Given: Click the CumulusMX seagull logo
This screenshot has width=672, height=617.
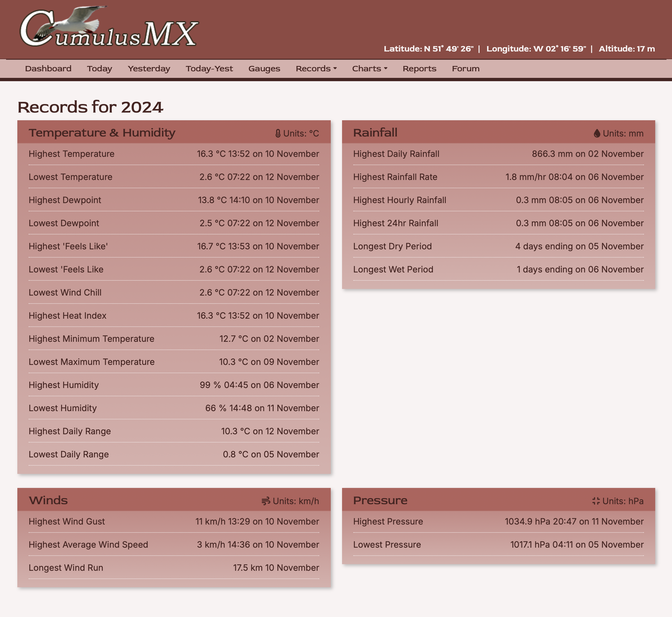Looking at the screenshot, I should (x=109, y=27).
